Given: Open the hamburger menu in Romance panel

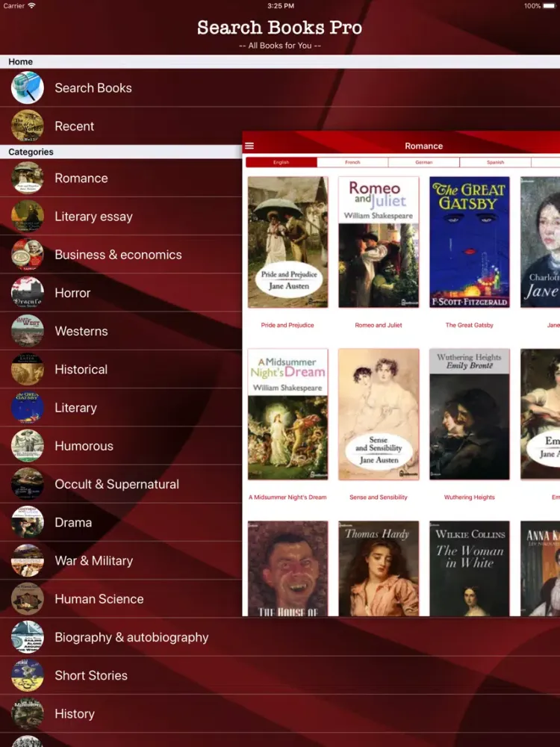Looking at the screenshot, I should (x=249, y=146).
